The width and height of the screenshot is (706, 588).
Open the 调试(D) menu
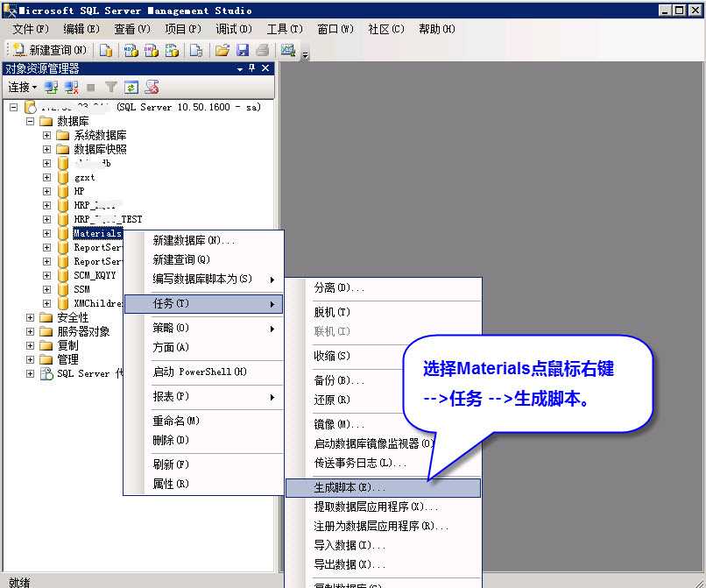pos(234,29)
